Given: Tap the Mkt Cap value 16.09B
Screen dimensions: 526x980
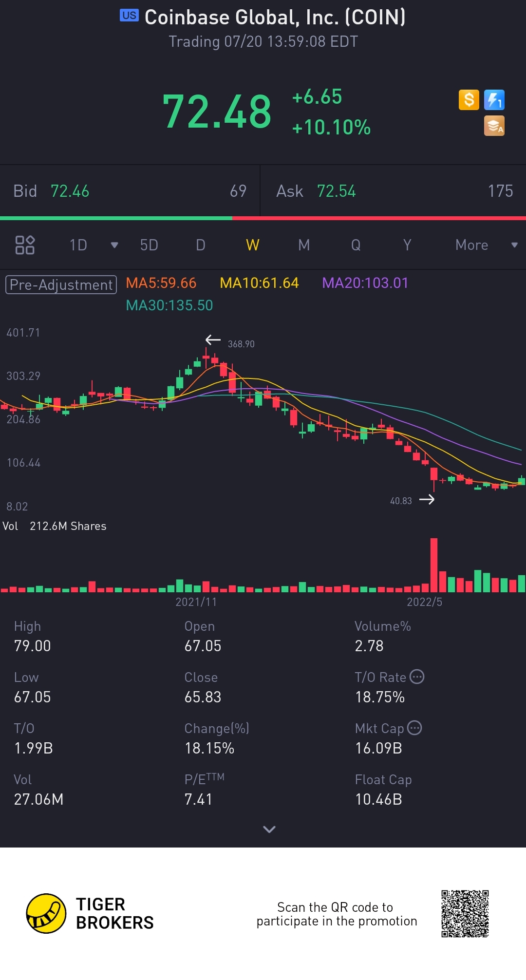Looking at the screenshot, I should pyautogui.click(x=378, y=748).
